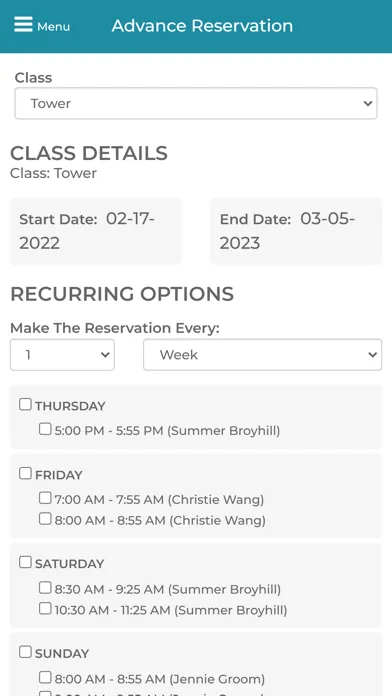Check the FRIDAY day checkbox
Viewport: 392px width, 696px height.
25,473
